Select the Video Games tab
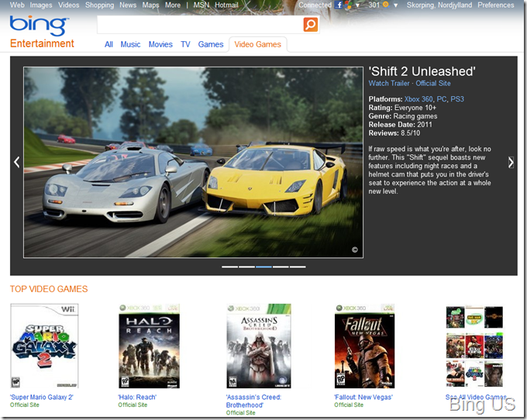 (258, 44)
